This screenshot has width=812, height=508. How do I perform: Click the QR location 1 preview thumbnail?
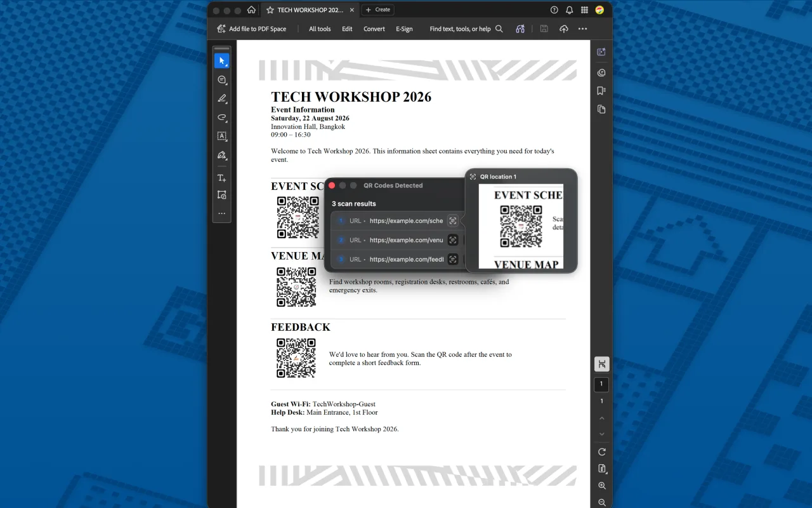[521, 227]
